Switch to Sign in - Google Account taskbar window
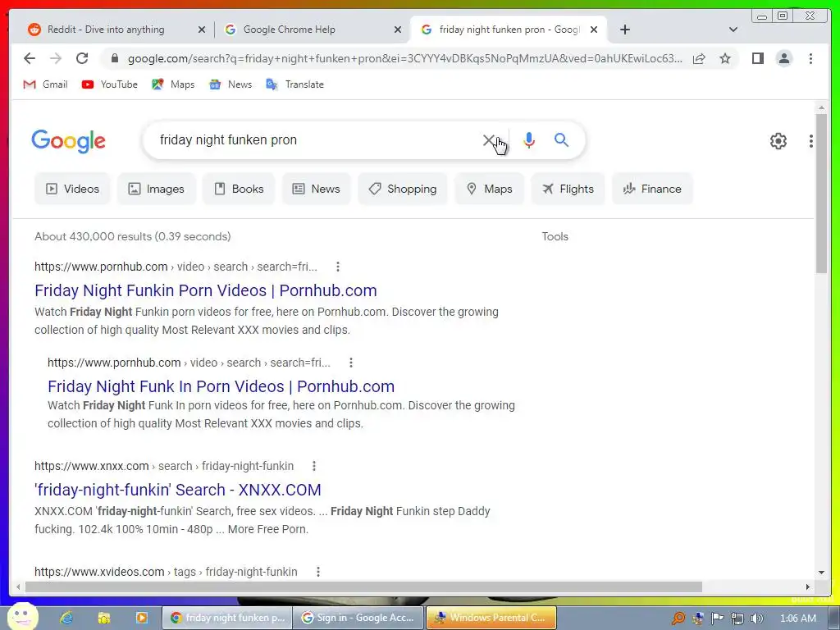Image resolution: width=840 pixels, height=630 pixels. tap(358, 618)
